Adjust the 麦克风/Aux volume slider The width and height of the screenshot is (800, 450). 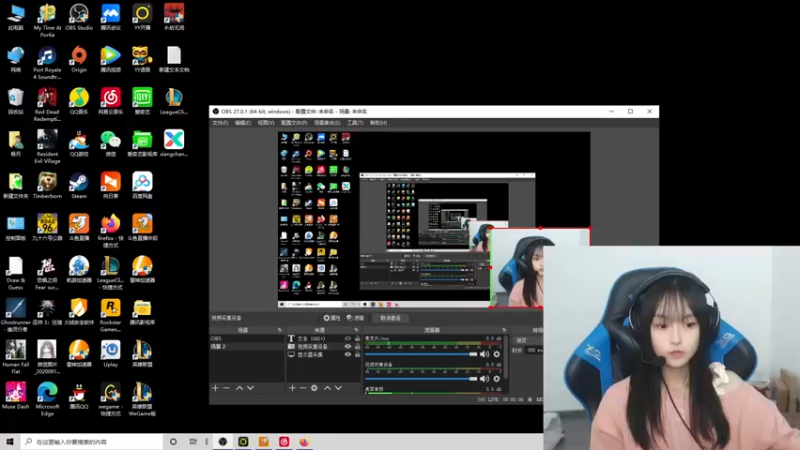421,354
